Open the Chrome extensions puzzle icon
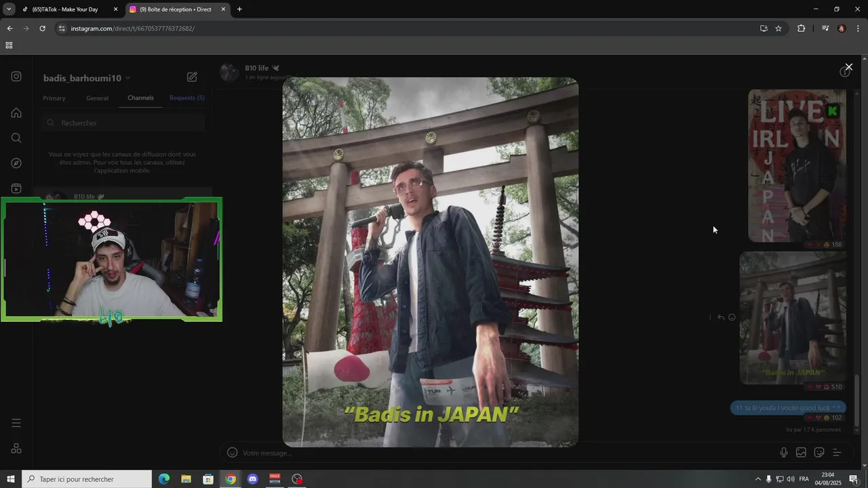Screen dimensions: 868x488 (802, 28)
